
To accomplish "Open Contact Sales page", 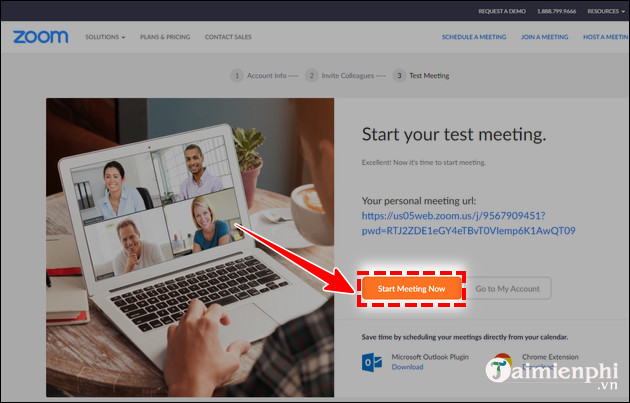I will pyautogui.click(x=228, y=37).
